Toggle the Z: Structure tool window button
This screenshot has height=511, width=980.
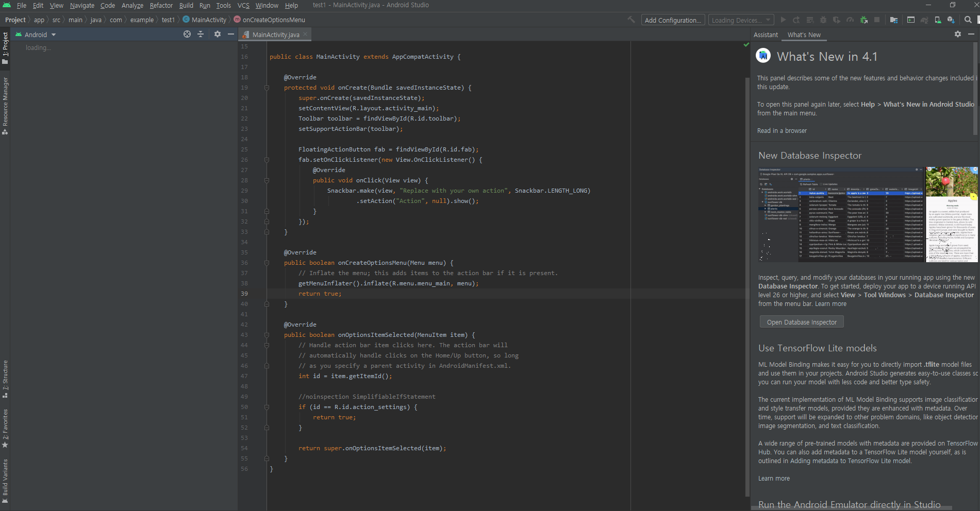pos(5,379)
